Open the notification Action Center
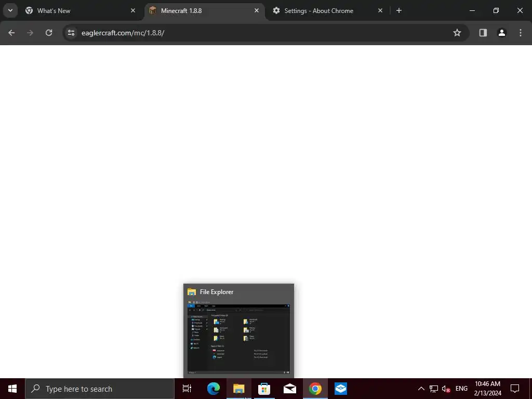This screenshot has width=532, height=399. tap(515, 389)
